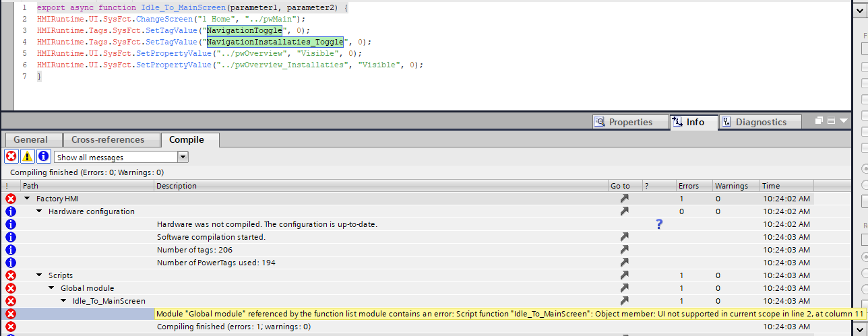Toggle the information messages filter button

point(43,157)
